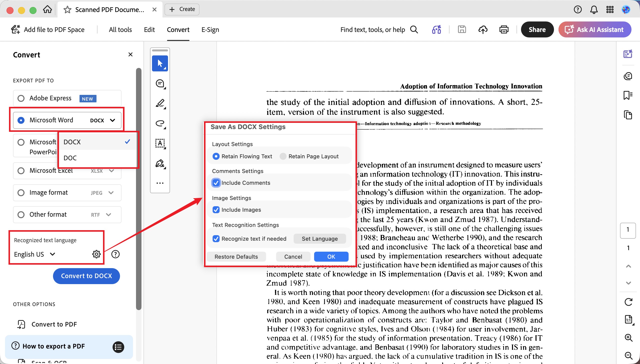Image resolution: width=640 pixels, height=364 pixels.
Task: Open the All tools menu
Action: [x=120, y=29]
